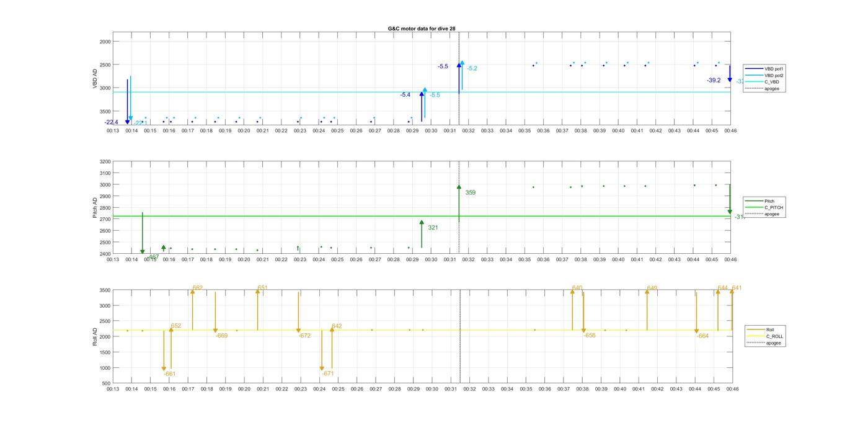Select 'VBD pot1' legend entry

tap(763, 69)
